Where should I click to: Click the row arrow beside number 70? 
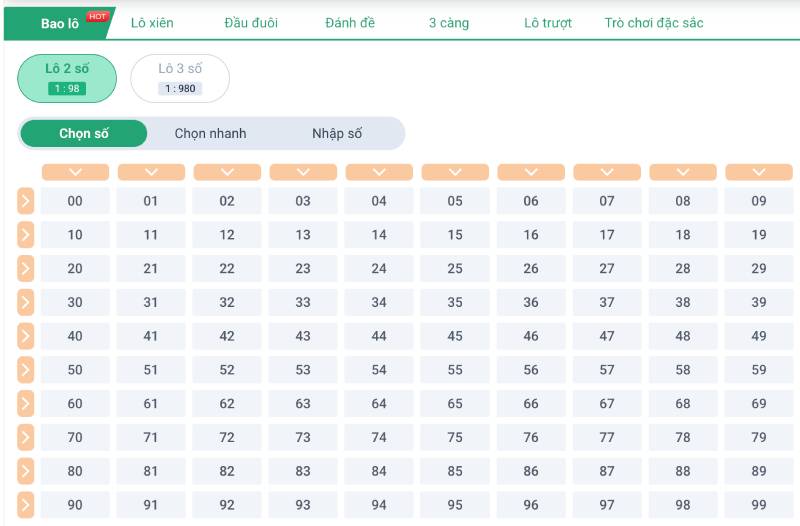click(26, 437)
